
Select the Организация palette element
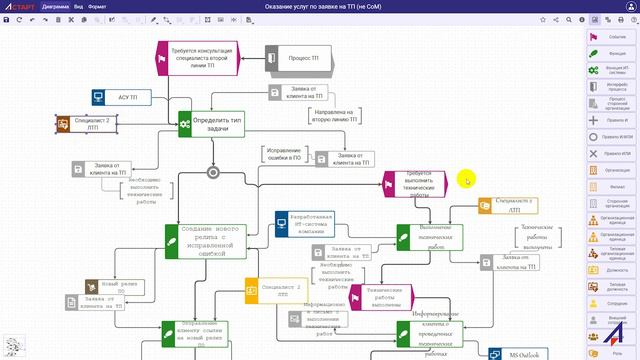[611, 170]
